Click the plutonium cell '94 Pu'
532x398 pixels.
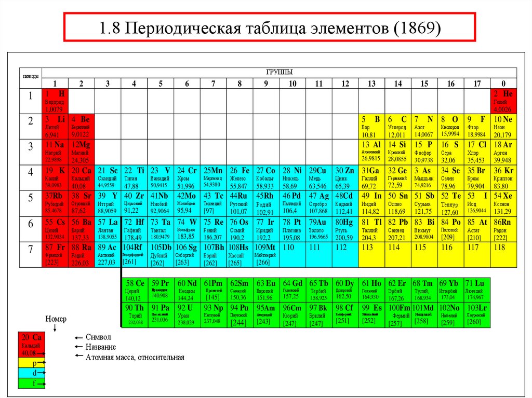240,315
